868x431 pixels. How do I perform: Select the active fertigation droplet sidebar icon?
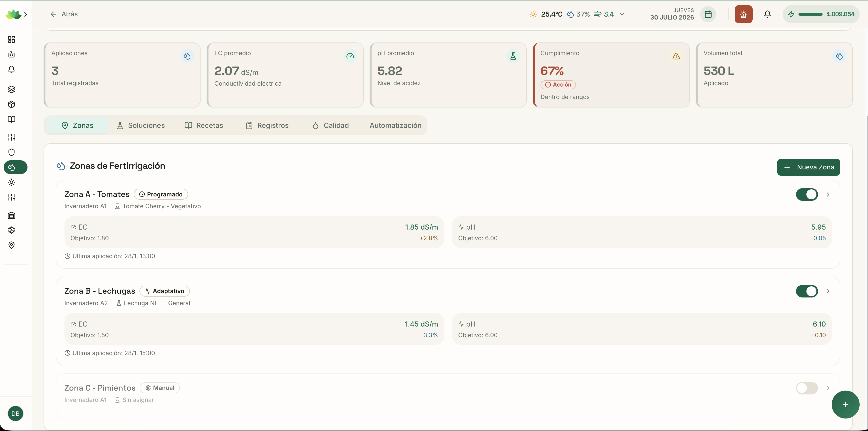pos(15,167)
